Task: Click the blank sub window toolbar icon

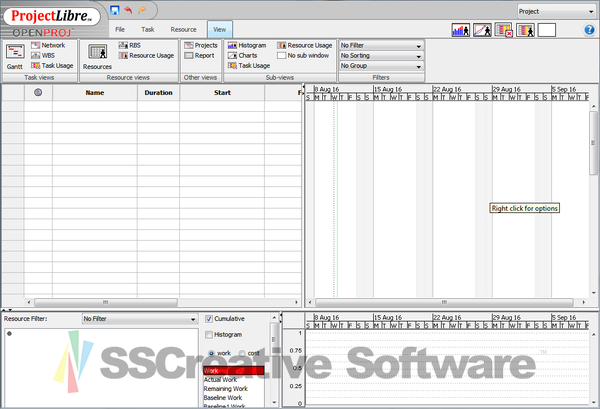Action: pyautogui.click(x=547, y=30)
